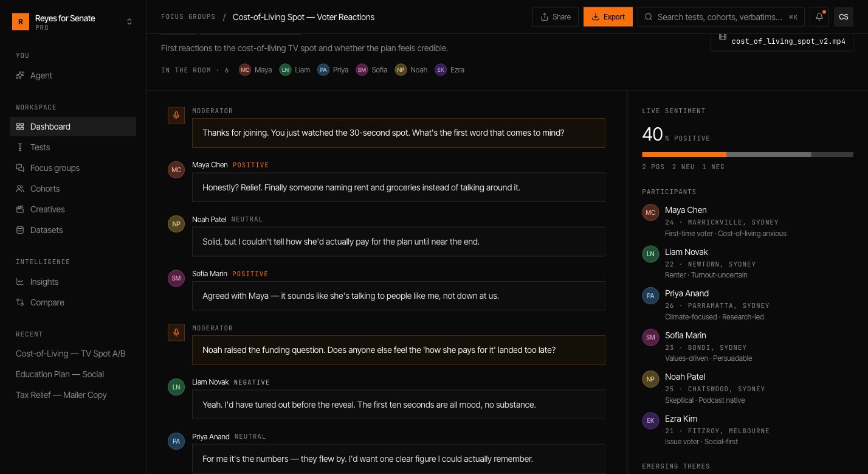Focus the search tests, cohorts, verbatims field
Screen dimensions: 868x474
tap(721, 17)
